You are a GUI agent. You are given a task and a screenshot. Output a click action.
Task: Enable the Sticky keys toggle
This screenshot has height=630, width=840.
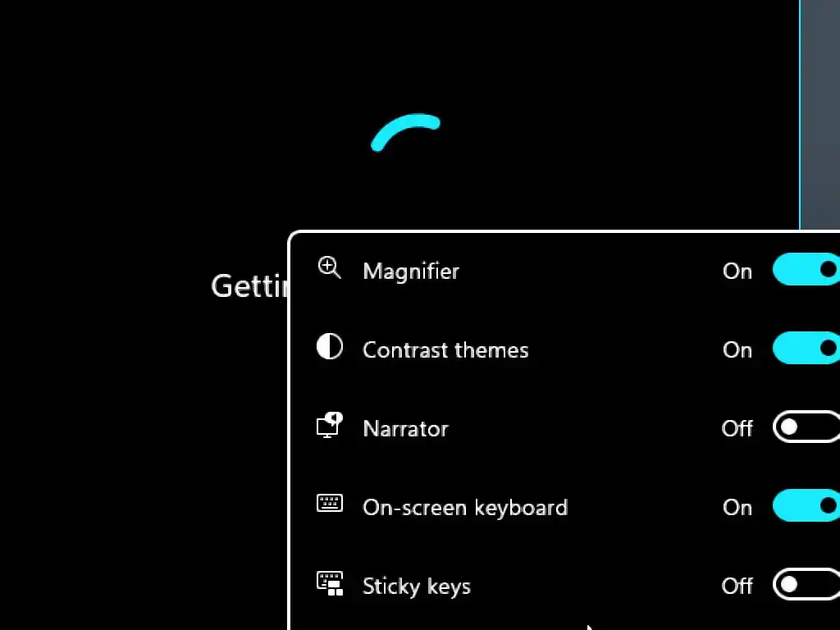806,584
